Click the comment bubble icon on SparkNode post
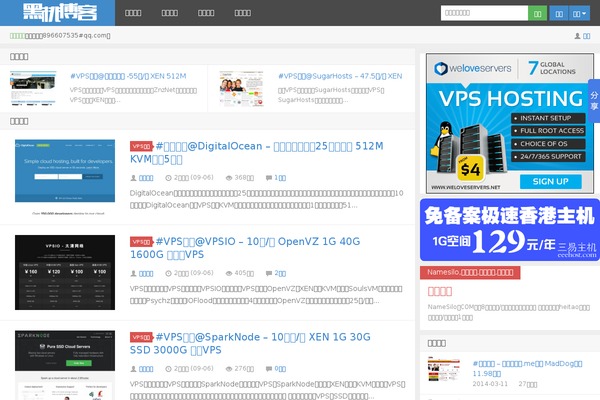 [269, 369]
